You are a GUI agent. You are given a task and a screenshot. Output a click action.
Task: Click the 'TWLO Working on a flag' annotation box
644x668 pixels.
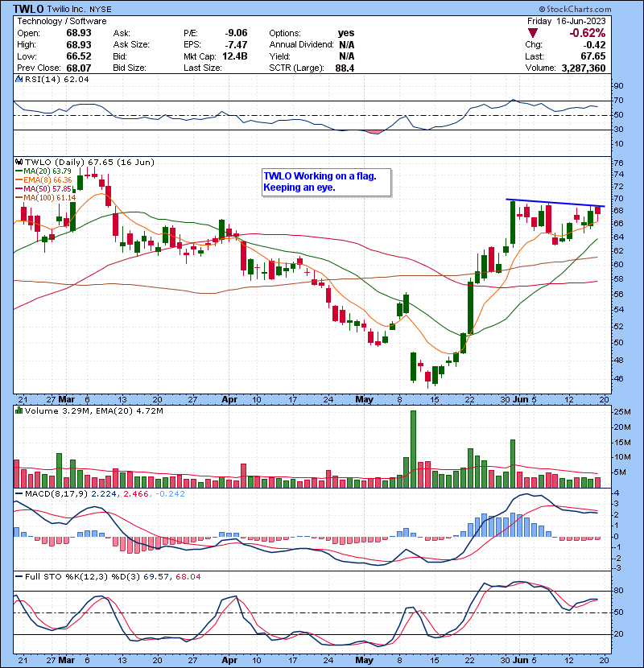coord(327,183)
